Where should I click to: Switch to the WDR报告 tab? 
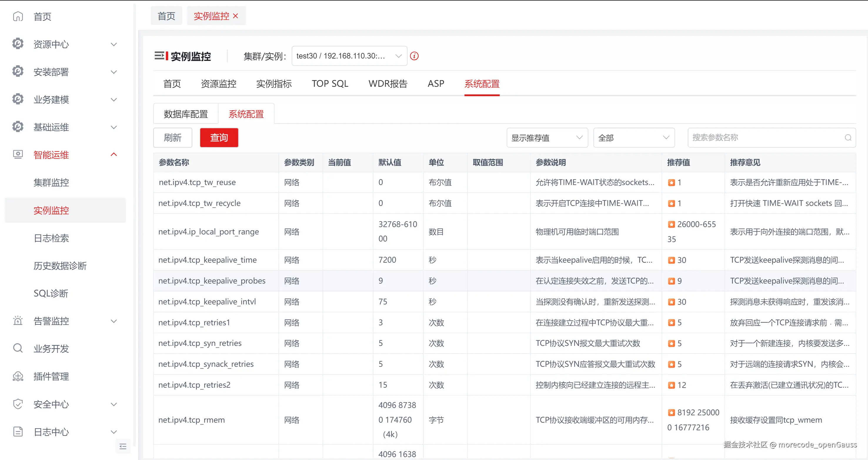pyautogui.click(x=388, y=84)
